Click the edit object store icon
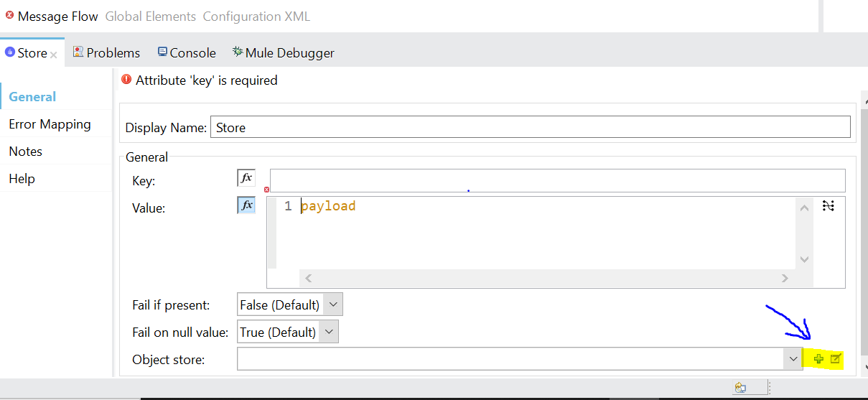The height and width of the screenshot is (400, 868). pos(836,359)
